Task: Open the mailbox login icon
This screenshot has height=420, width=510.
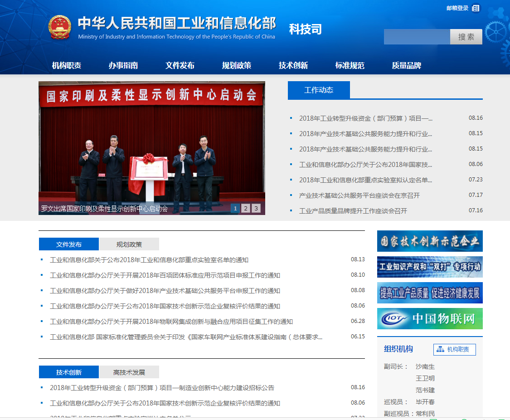Action: click(476, 8)
